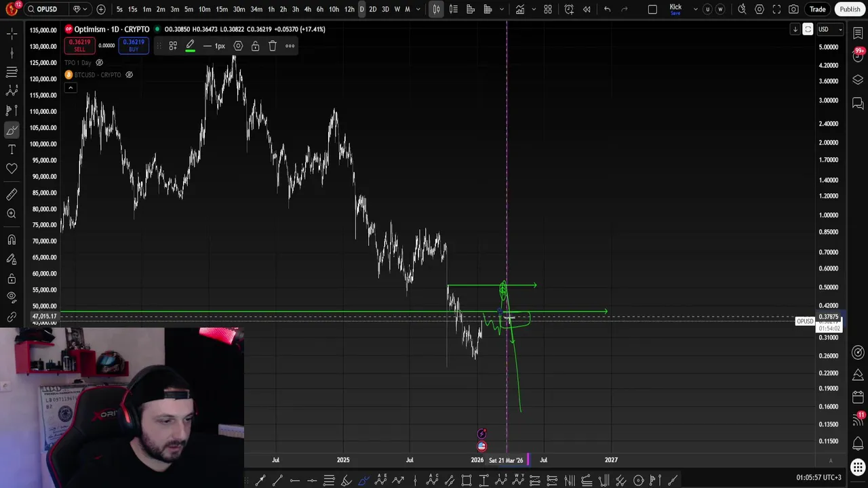Open the chart style candles selector
The height and width of the screenshot is (488, 868).
point(436,9)
